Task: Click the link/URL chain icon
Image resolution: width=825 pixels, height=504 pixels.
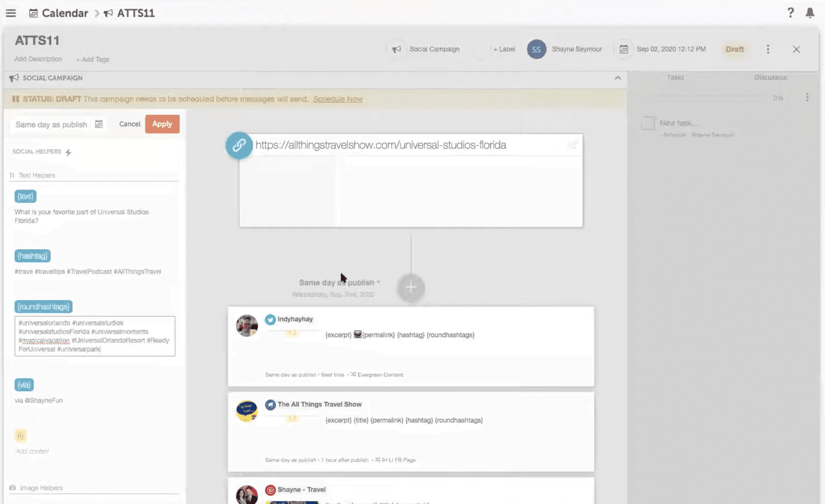Action: tap(239, 146)
